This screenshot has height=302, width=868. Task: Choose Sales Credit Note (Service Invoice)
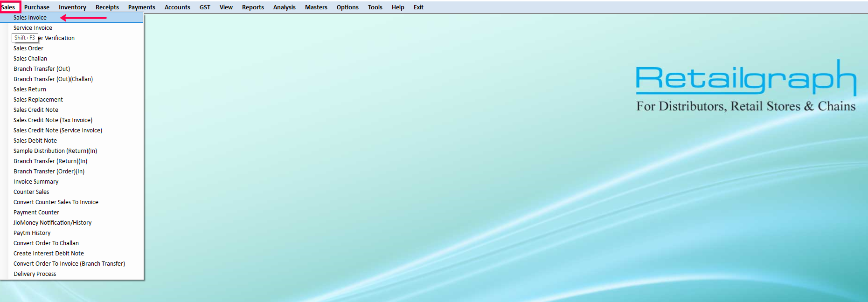coord(72,130)
